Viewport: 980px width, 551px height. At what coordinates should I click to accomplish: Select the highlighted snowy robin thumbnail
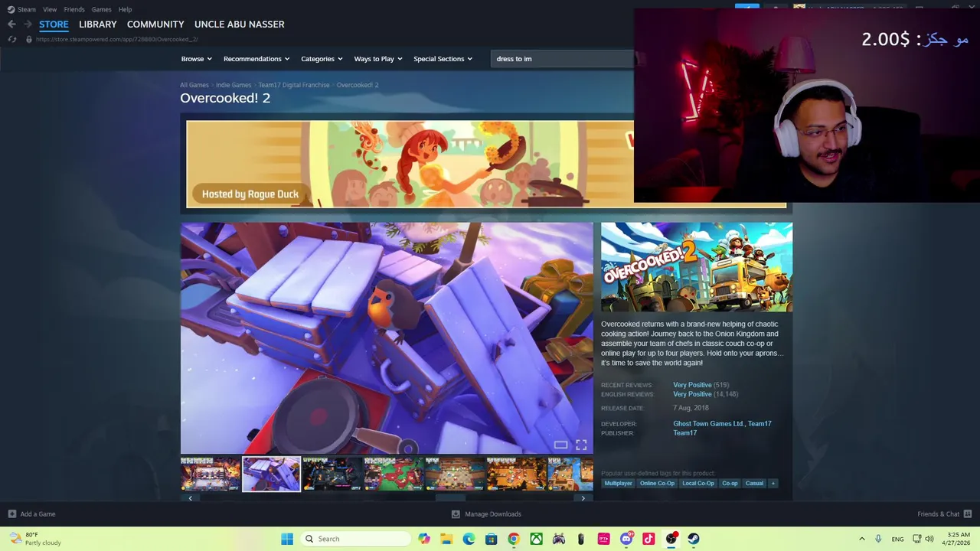[x=272, y=474]
